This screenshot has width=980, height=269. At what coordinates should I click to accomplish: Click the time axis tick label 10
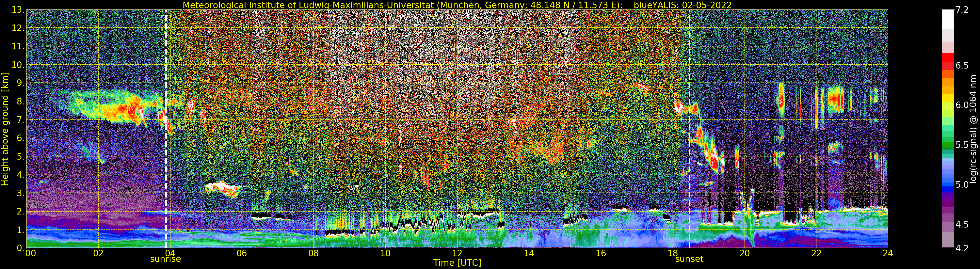pyautogui.click(x=385, y=253)
